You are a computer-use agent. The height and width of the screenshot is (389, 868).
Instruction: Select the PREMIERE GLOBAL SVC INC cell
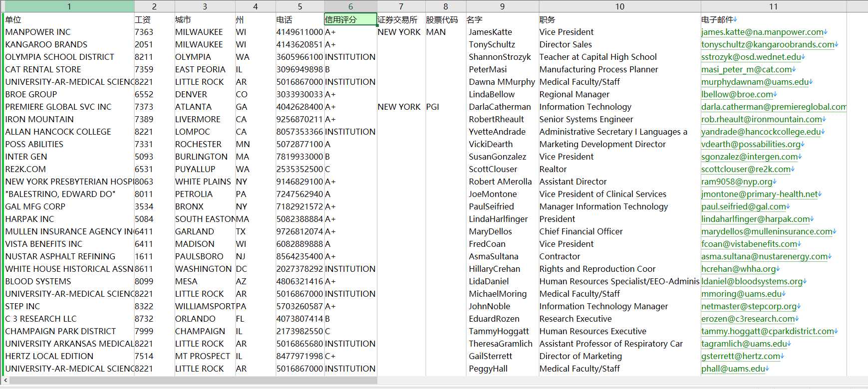coord(69,107)
